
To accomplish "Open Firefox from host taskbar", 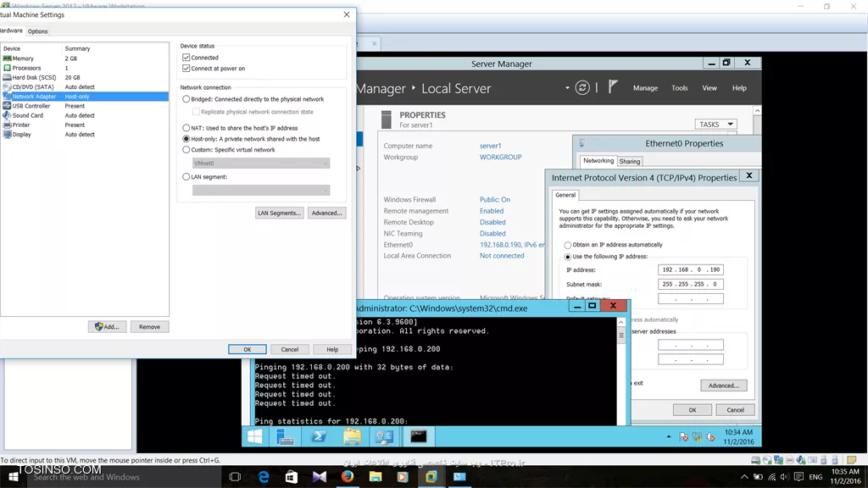I will [x=347, y=476].
